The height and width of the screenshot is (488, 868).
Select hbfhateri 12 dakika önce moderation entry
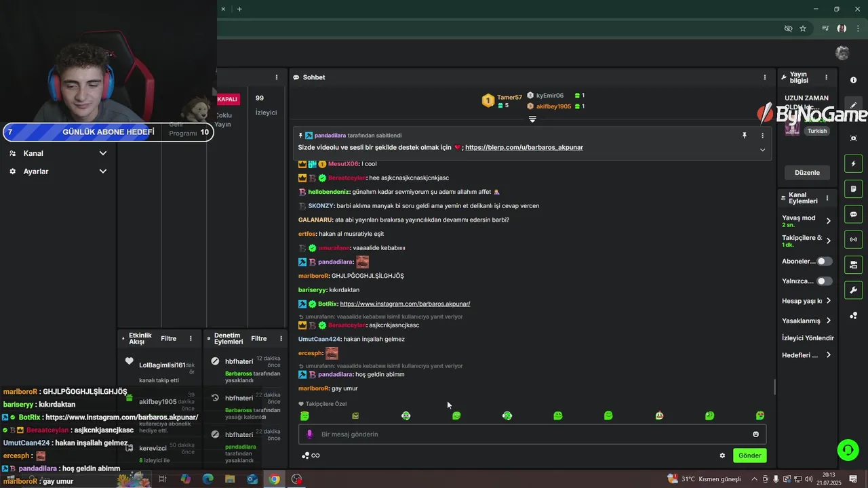click(x=245, y=371)
